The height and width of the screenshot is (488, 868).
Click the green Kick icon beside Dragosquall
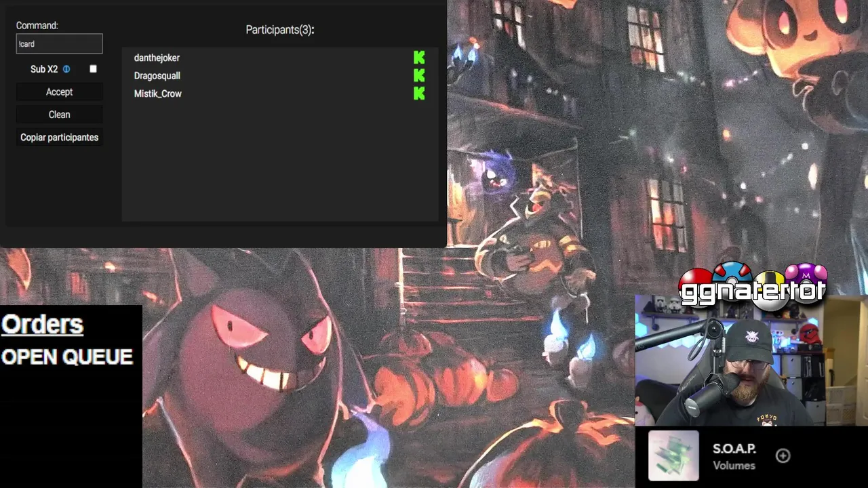click(419, 76)
